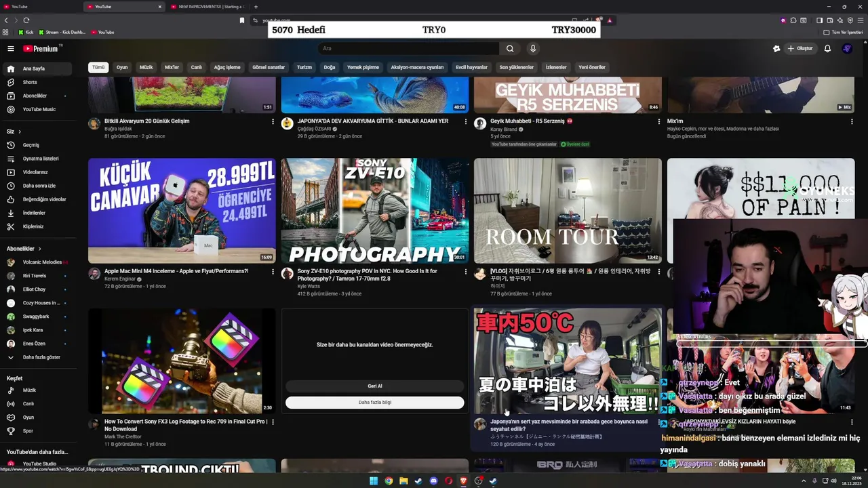This screenshot has height=488, width=868.
Task: Open the browser main menu icon
Action: (861, 20)
